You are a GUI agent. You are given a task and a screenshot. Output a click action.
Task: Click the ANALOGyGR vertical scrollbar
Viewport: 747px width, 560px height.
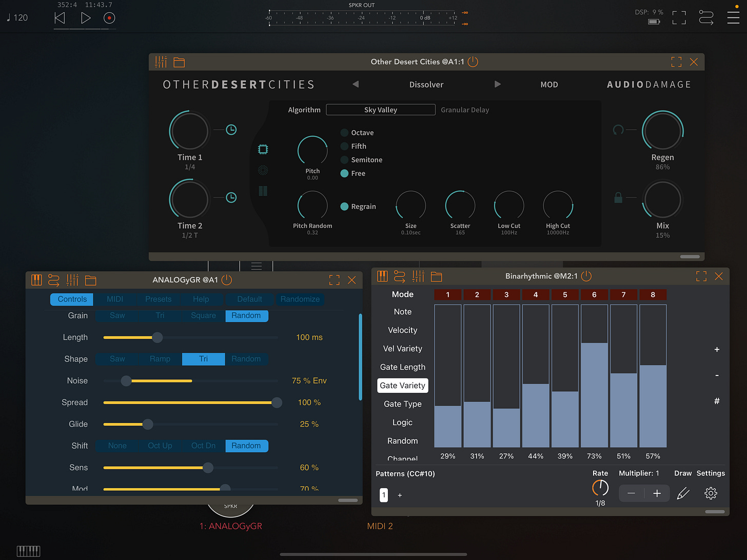(x=360, y=357)
